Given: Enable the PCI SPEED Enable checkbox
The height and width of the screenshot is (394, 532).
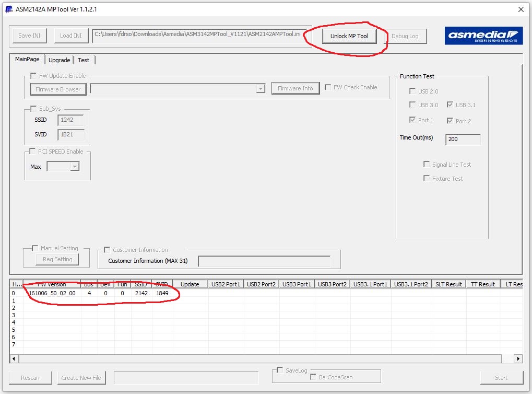Looking at the screenshot, I should 32,151.
